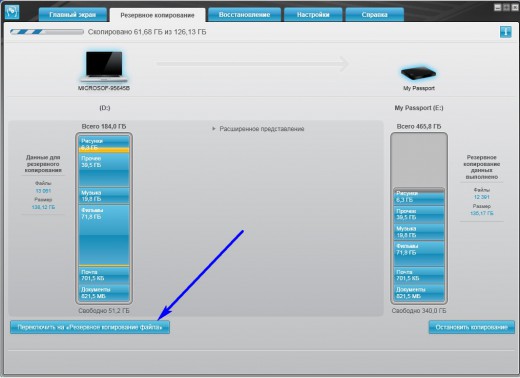Click the My Passport (E:) drive label
The height and width of the screenshot is (378, 520).
[x=419, y=108]
